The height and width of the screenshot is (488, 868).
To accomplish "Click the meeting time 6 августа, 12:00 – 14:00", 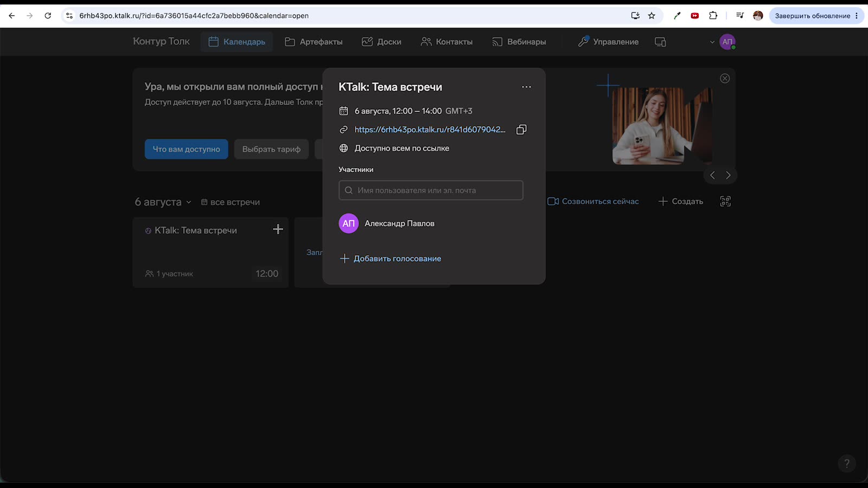I will tap(398, 111).
